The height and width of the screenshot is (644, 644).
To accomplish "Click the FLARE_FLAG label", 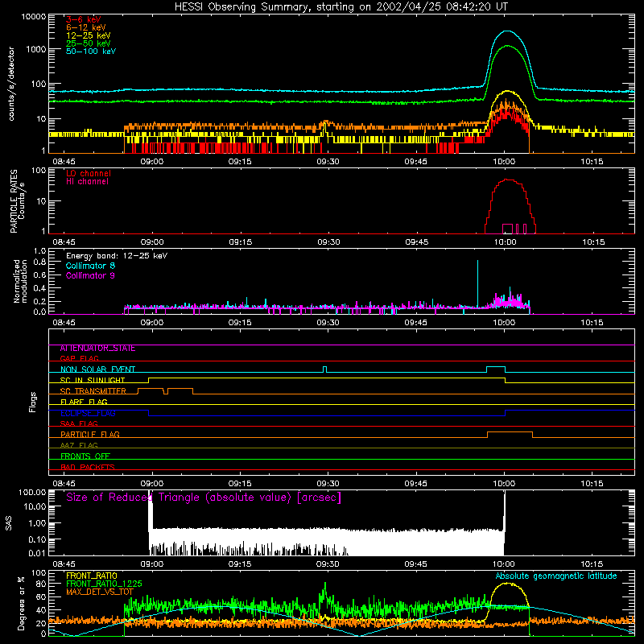I will (84, 402).
